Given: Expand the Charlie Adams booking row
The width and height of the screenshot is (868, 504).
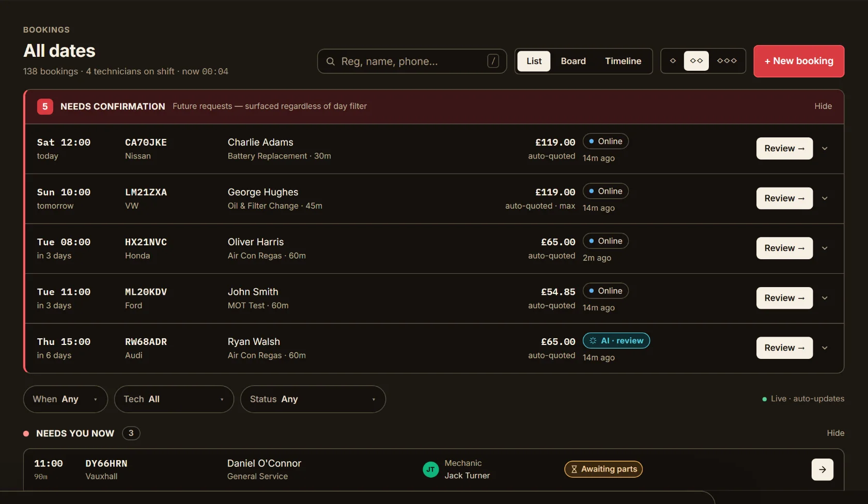Looking at the screenshot, I should [x=825, y=149].
